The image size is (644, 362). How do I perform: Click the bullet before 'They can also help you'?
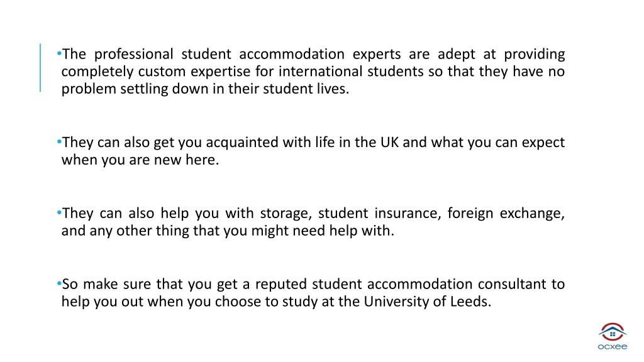click(x=59, y=212)
